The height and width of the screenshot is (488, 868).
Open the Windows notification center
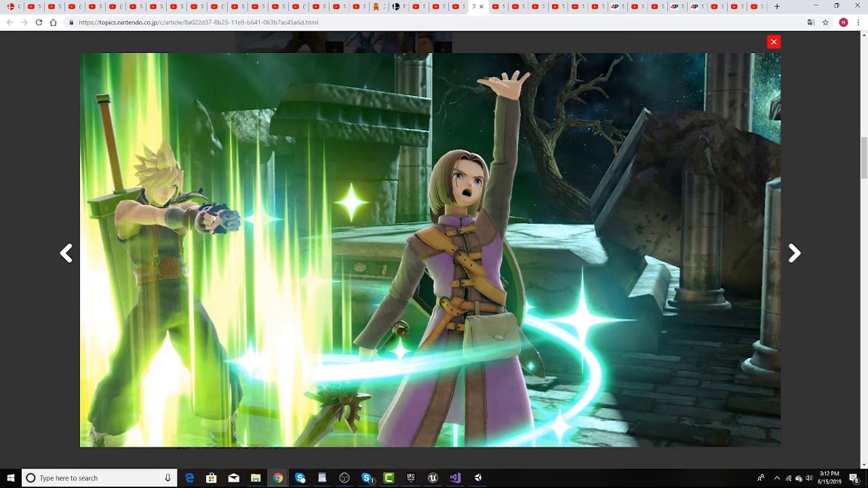pos(854,478)
